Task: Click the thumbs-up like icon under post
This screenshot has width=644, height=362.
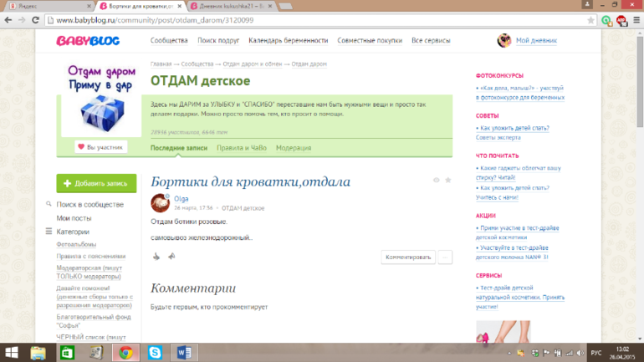Action: [x=156, y=257]
